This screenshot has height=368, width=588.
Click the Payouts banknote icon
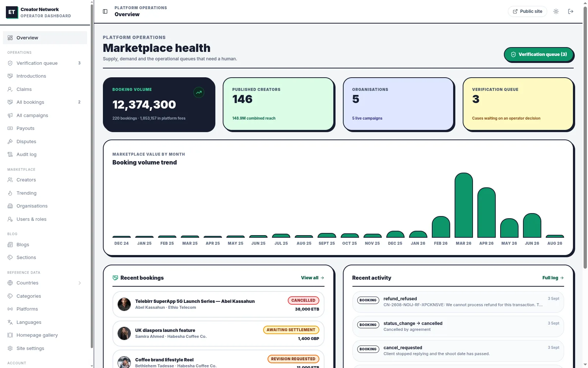point(10,128)
